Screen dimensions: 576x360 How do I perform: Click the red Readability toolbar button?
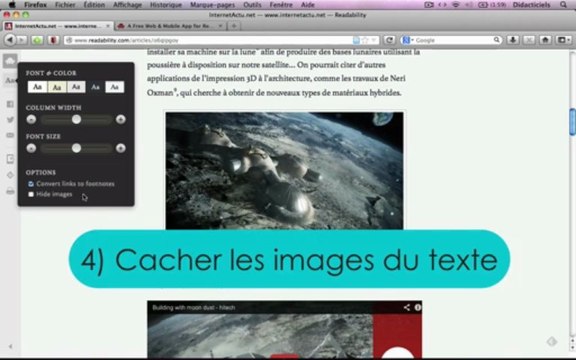(x=53, y=40)
